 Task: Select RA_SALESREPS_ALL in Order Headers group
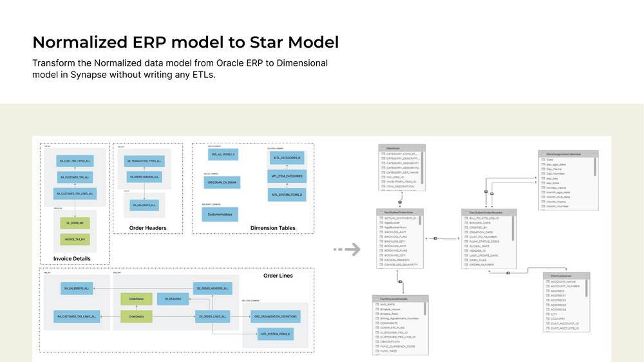pos(144,205)
